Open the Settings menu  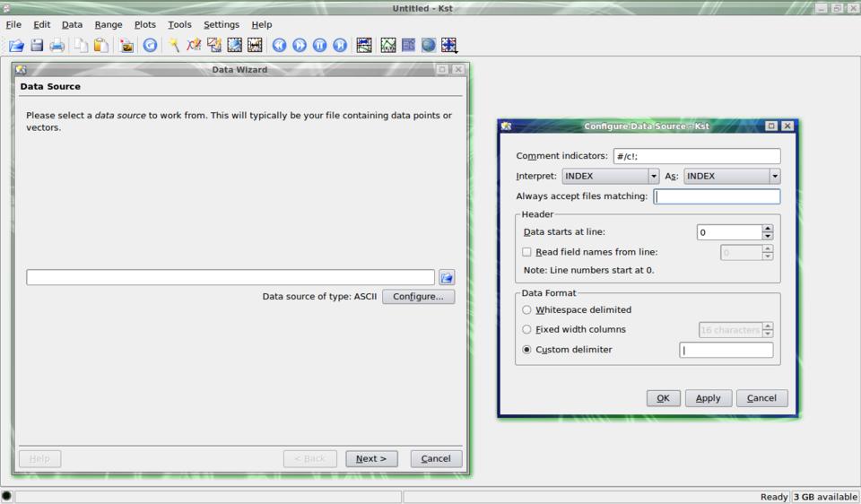[221, 25]
